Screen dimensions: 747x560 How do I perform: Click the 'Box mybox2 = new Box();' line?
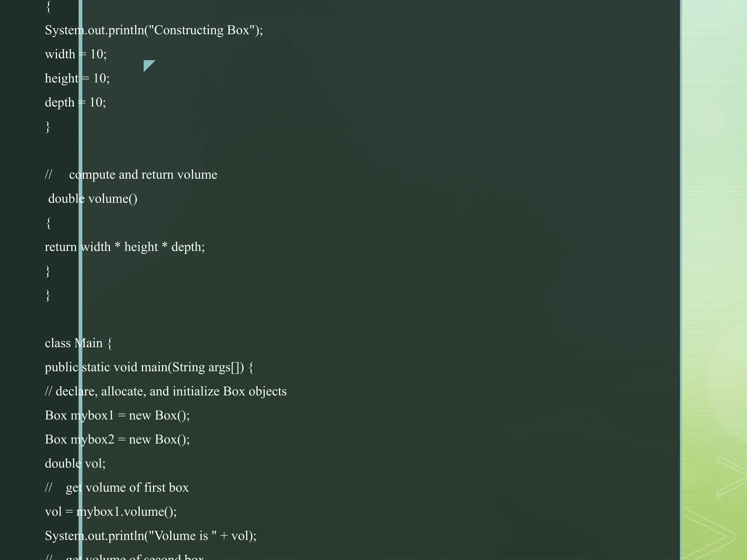pos(117,439)
